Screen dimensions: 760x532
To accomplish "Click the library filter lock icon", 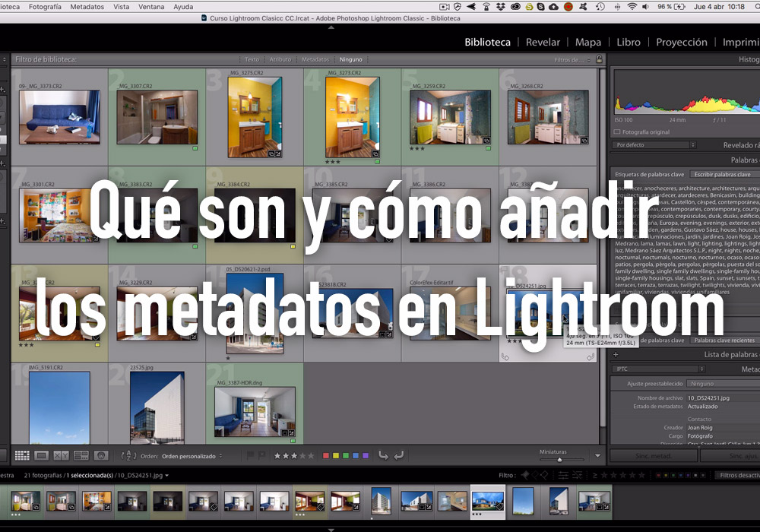I will [599, 59].
